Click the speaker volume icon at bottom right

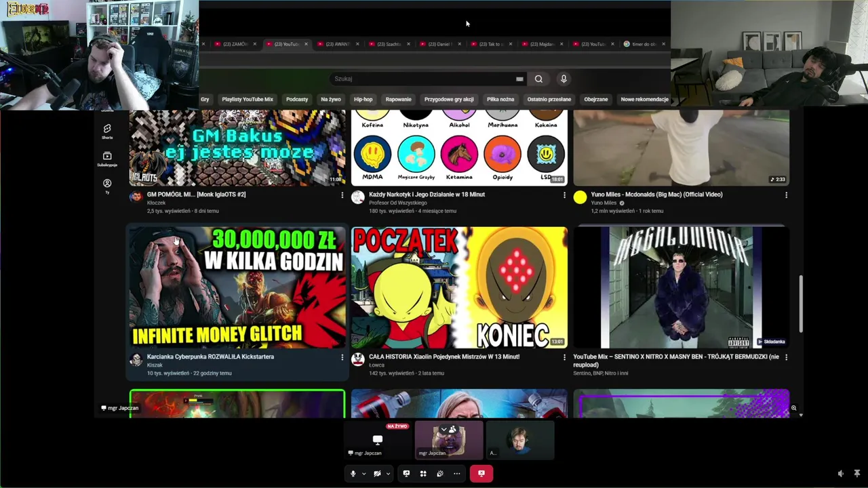841,474
